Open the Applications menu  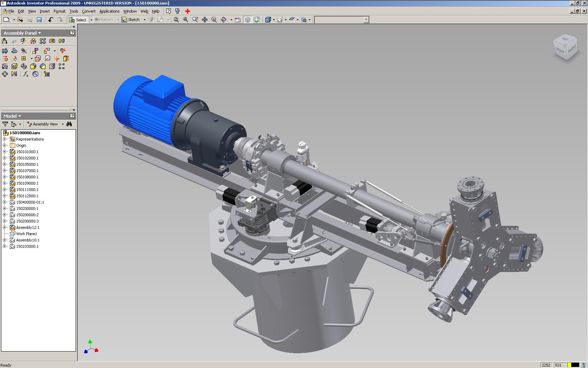(x=109, y=11)
